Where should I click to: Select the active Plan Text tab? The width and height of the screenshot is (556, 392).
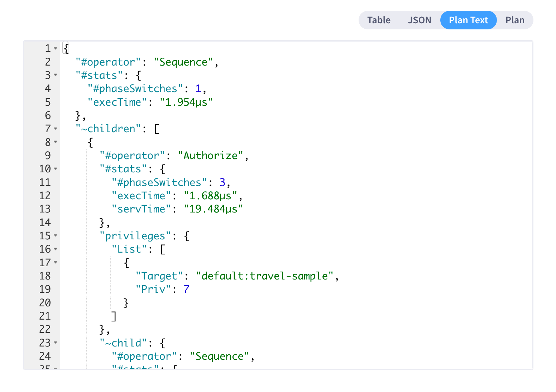468,20
